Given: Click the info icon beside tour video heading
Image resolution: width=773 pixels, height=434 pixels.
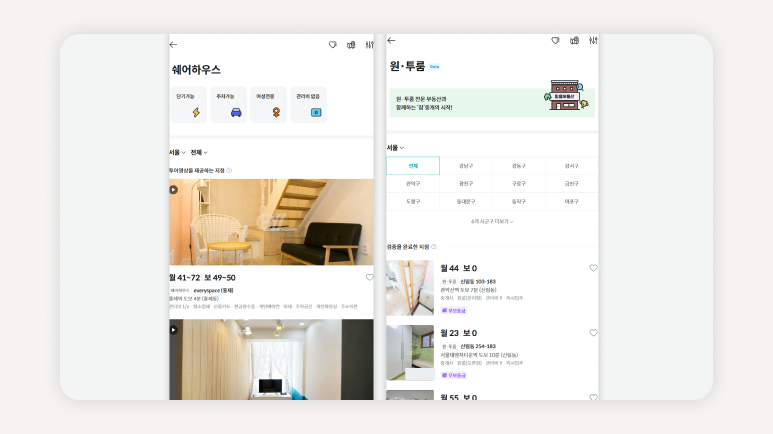Looking at the screenshot, I should point(229,171).
